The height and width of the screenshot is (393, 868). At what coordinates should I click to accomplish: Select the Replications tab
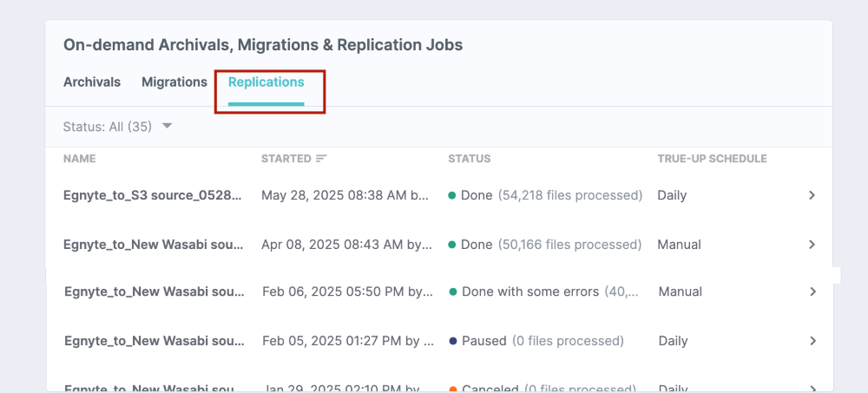tap(266, 82)
